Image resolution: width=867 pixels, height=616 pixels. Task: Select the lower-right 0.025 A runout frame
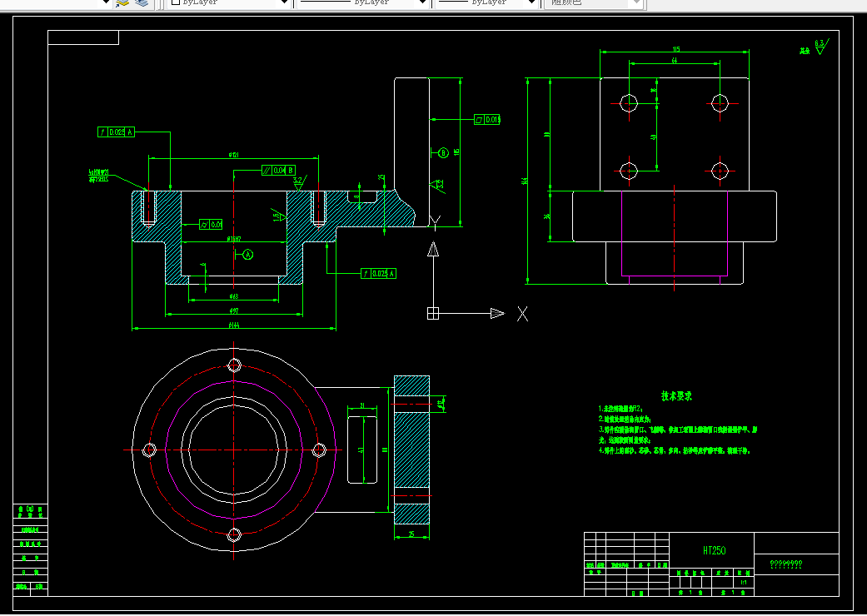(x=378, y=274)
